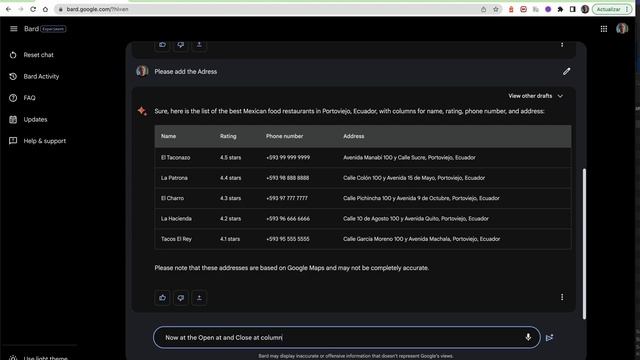Image resolution: width=640 pixels, height=360 pixels.
Task: Select the 4.4 stars rating cell
Action: click(x=230, y=178)
